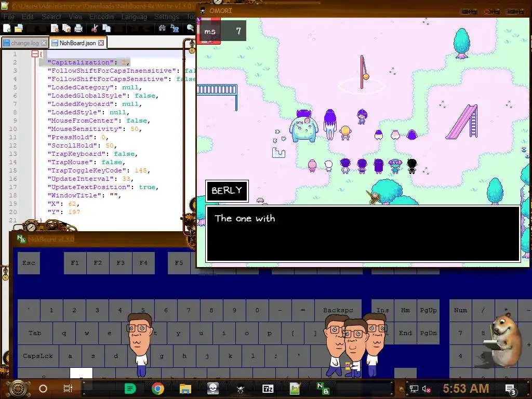The image size is (532, 399).
Task: Click the F3 key in NohBoard
Action: [121, 263]
